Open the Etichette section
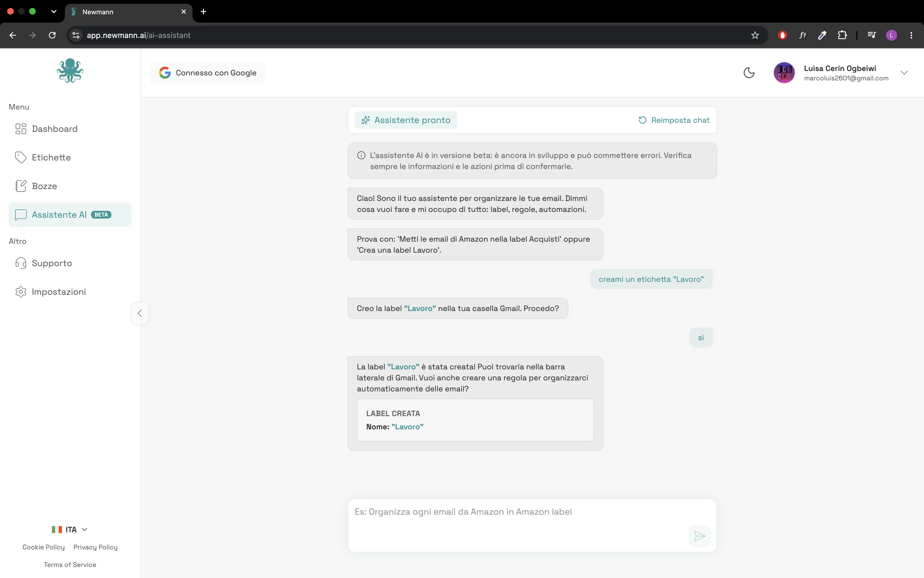This screenshot has height=578, width=924. click(70, 157)
